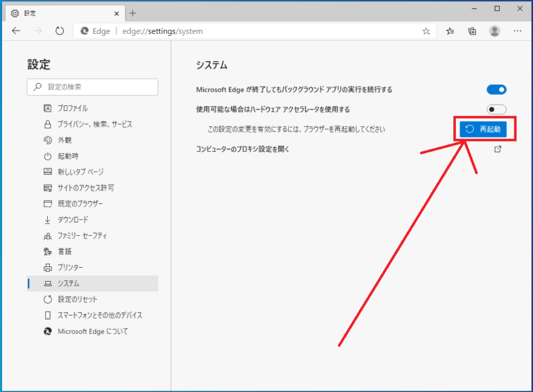Image resolution: width=533 pixels, height=392 pixels.
Task: Click the 設定の検索 search box
Action: [92, 87]
